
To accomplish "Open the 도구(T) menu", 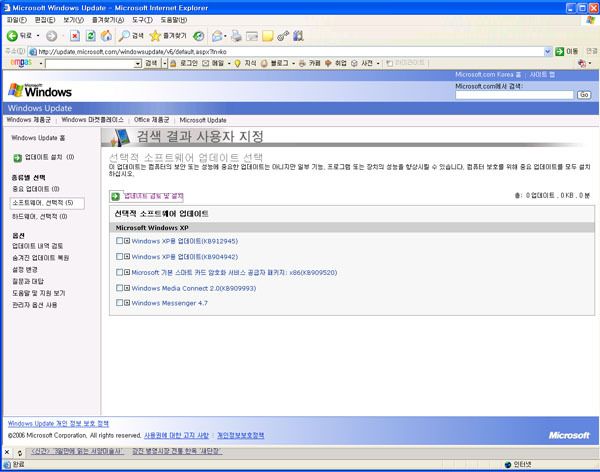I will 142,20.
